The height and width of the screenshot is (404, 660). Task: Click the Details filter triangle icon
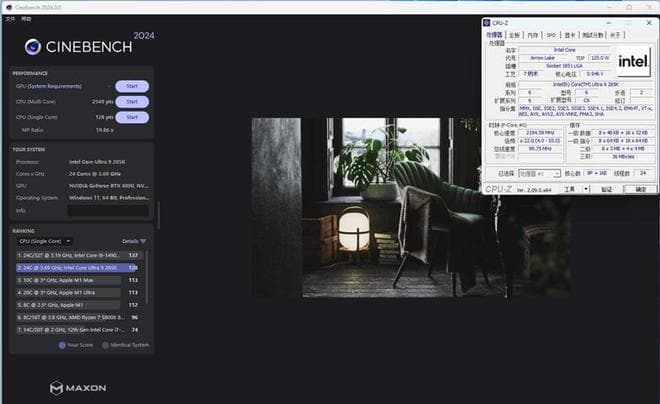pyautogui.click(x=143, y=241)
